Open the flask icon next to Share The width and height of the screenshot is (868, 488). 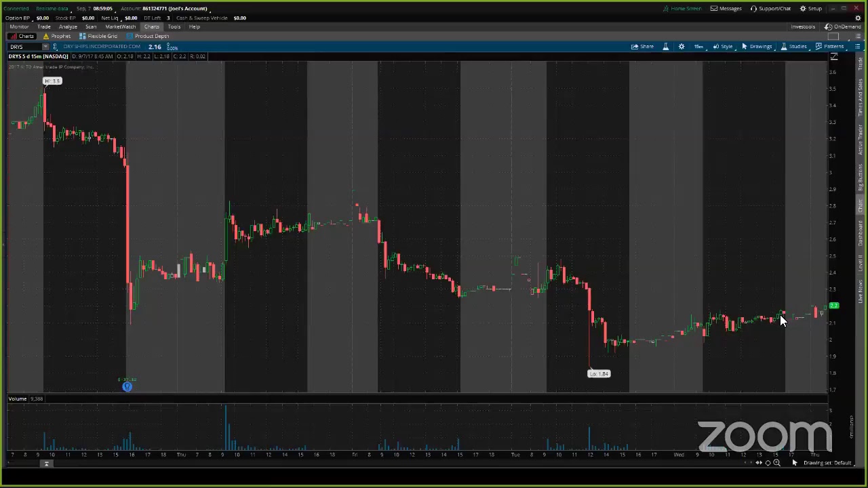pyautogui.click(x=665, y=47)
